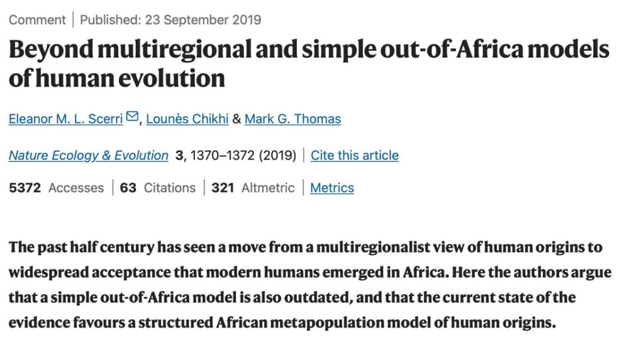This screenshot has width=644, height=348.
Task: Click the email envelope icon beside Scerri
Action: pyautogui.click(x=132, y=117)
